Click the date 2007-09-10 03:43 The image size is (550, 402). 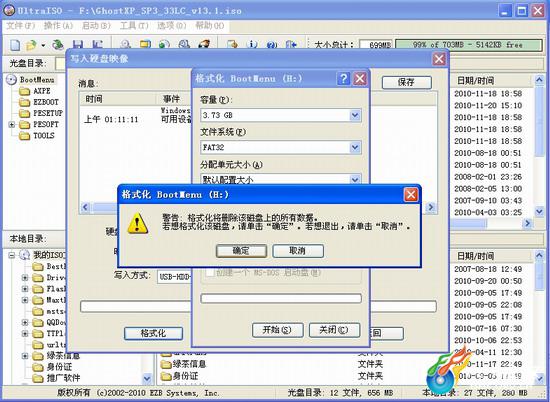click(x=488, y=201)
